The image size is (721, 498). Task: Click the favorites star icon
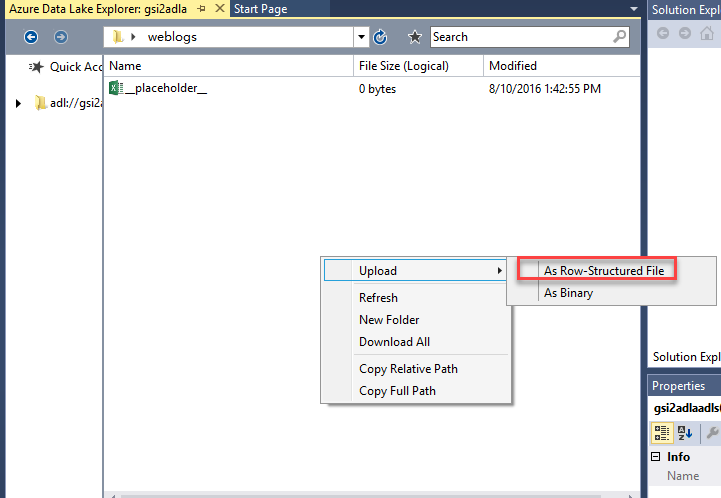[x=415, y=37]
